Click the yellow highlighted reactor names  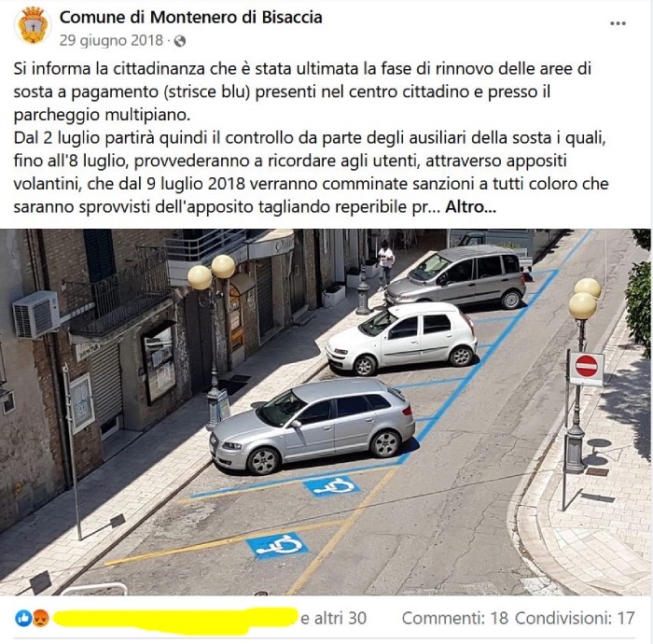pos(176,618)
